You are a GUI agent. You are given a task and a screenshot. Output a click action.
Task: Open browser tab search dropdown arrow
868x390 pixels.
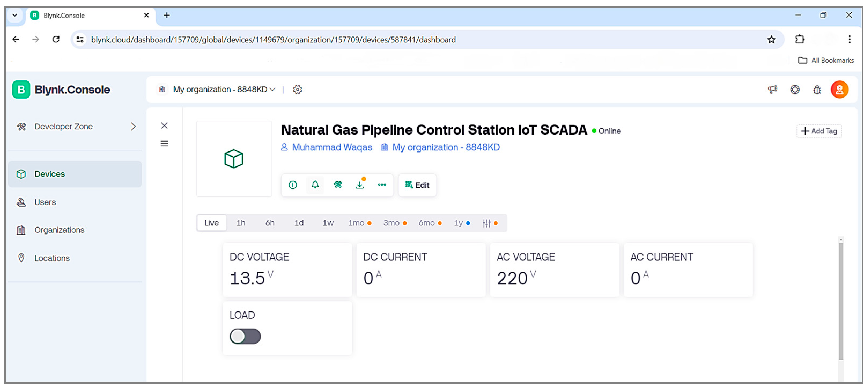15,15
